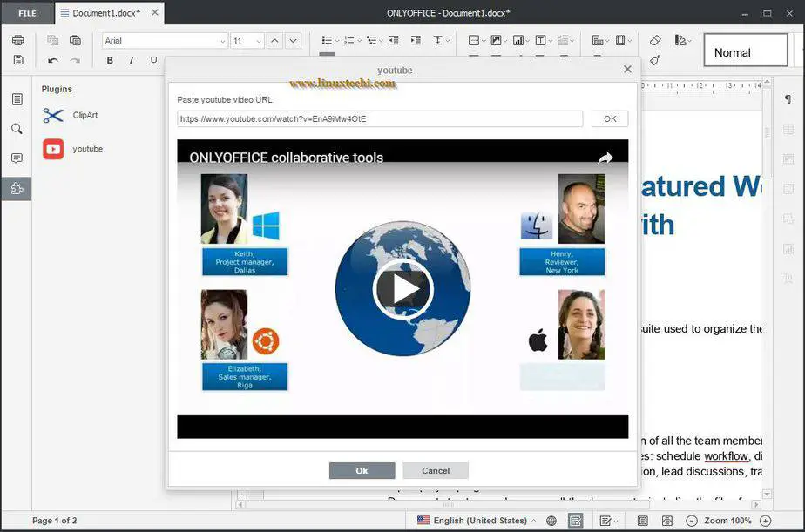The image size is (805, 532).
Task: Click the video title ONLYOFFICE collaborative tools
Action: (x=287, y=158)
